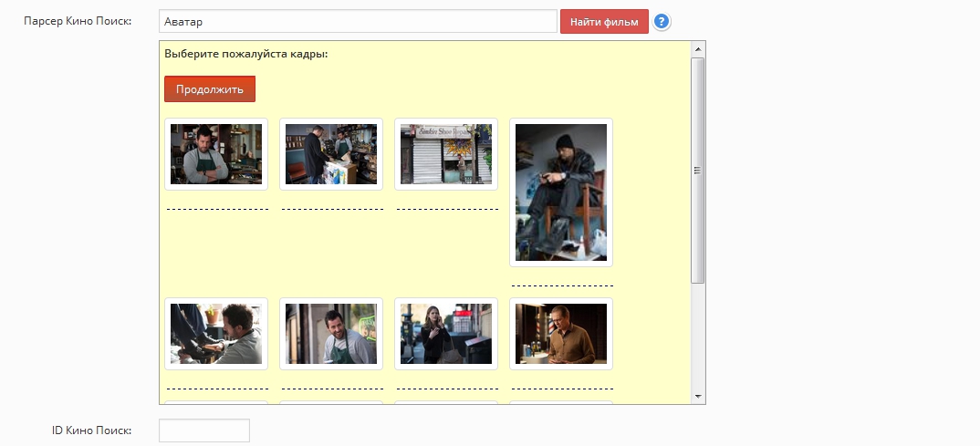Select frame of man polishing a shoe
This screenshot has width=980, height=446.
point(216,334)
